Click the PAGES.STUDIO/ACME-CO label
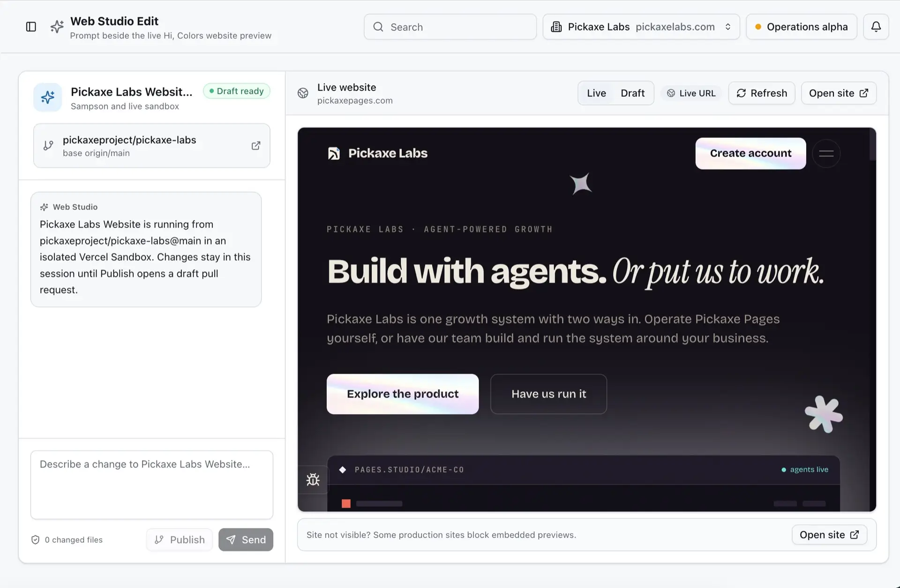Viewport: 900px width, 588px height. (x=409, y=469)
